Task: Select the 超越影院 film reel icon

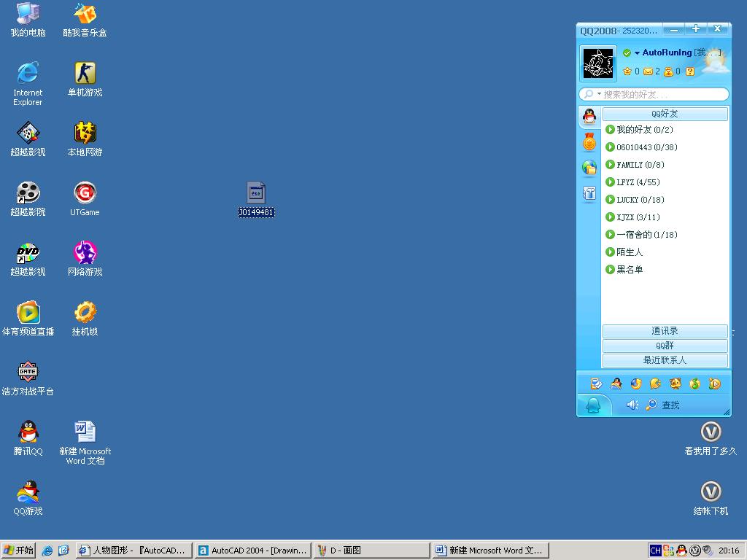Action: (28, 199)
